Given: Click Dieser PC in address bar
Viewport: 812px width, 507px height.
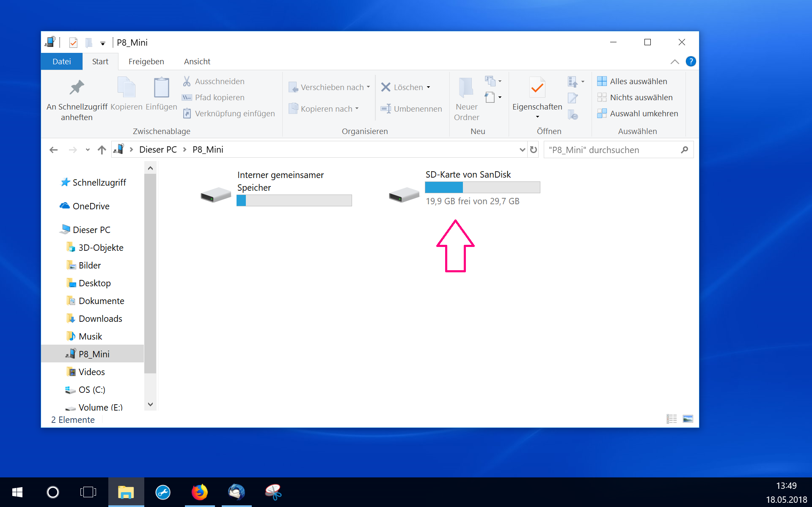Looking at the screenshot, I should click(158, 150).
